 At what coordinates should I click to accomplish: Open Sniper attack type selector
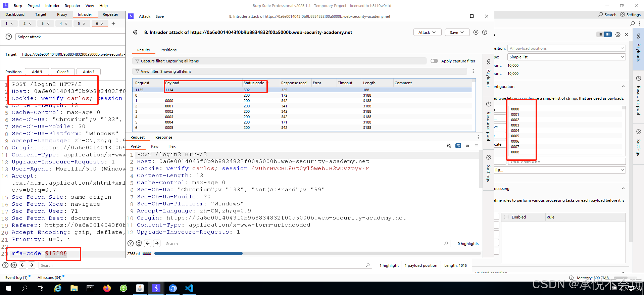click(70, 37)
